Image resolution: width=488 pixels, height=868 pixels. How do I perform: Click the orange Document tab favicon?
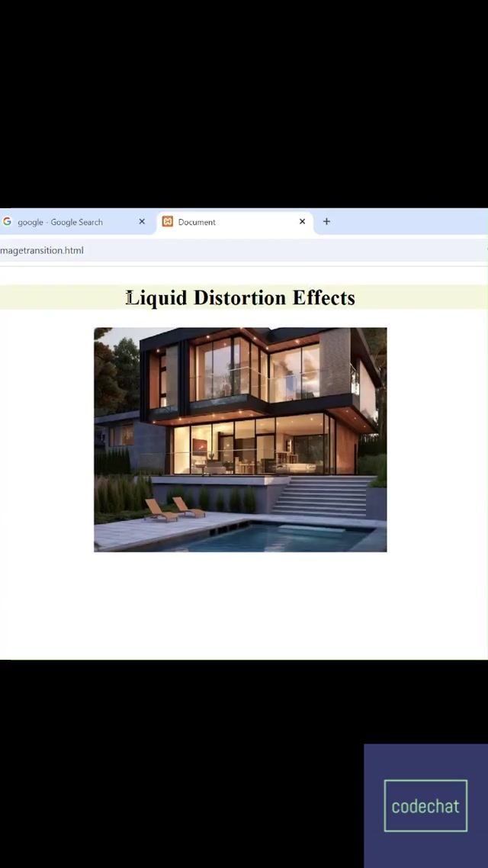point(168,222)
